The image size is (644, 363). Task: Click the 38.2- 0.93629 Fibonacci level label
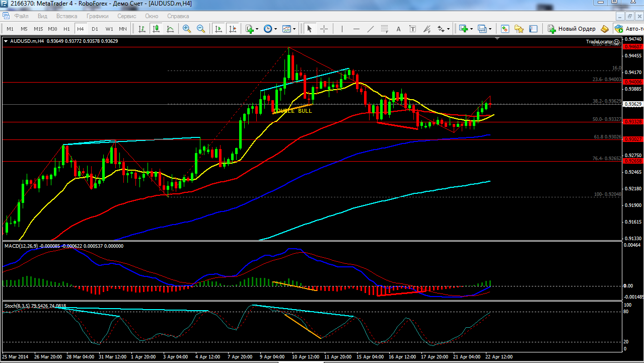pyautogui.click(x=606, y=101)
